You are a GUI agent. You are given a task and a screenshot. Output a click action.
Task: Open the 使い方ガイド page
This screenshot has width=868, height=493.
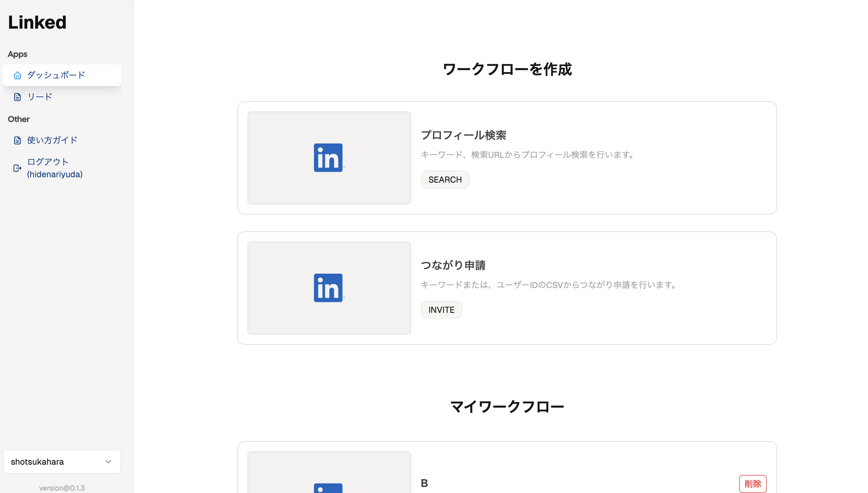click(x=52, y=140)
